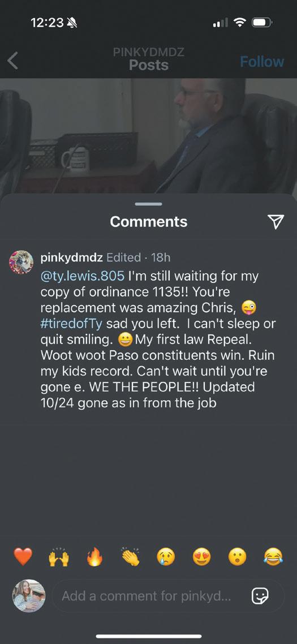
Task: React with the raised hands emoji
Action: point(59,557)
